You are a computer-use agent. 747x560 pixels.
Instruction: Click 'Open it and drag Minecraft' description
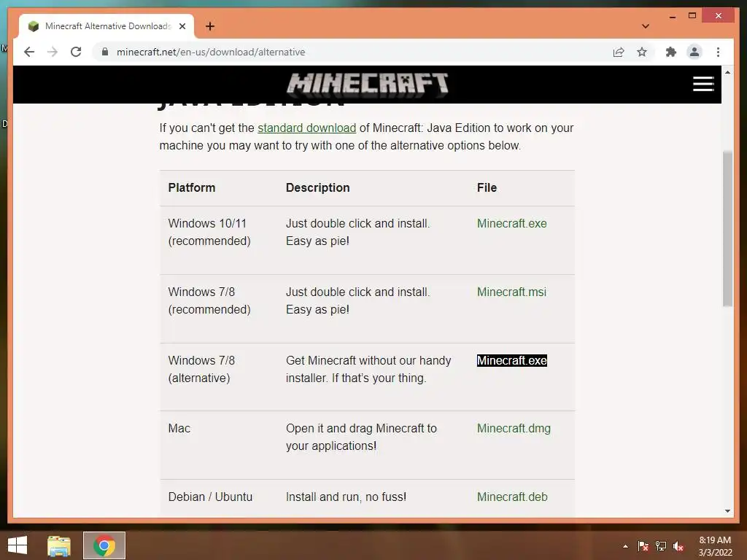[x=361, y=437]
